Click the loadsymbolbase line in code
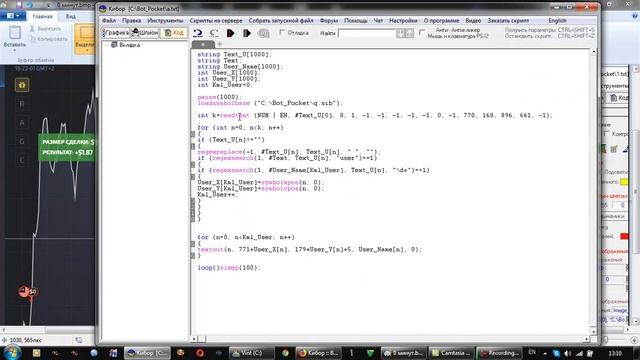640x360 pixels. pos(270,103)
